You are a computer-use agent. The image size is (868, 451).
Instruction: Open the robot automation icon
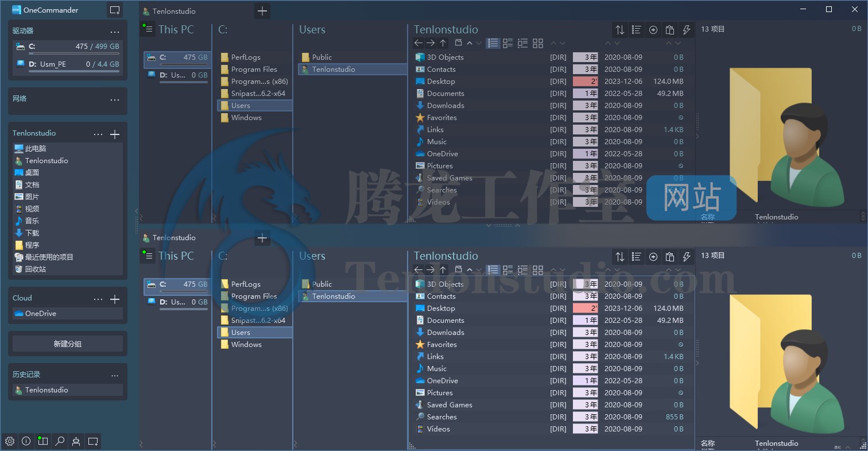click(x=76, y=441)
